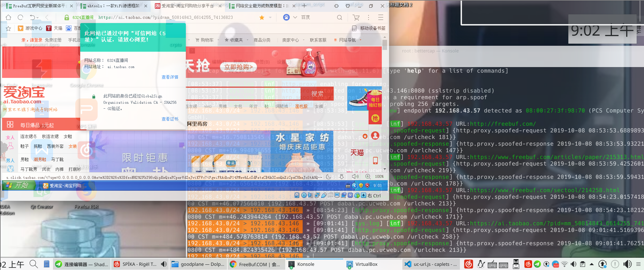
Task: Open goodplane Dolphin taskbar item
Action: pyautogui.click(x=198, y=264)
